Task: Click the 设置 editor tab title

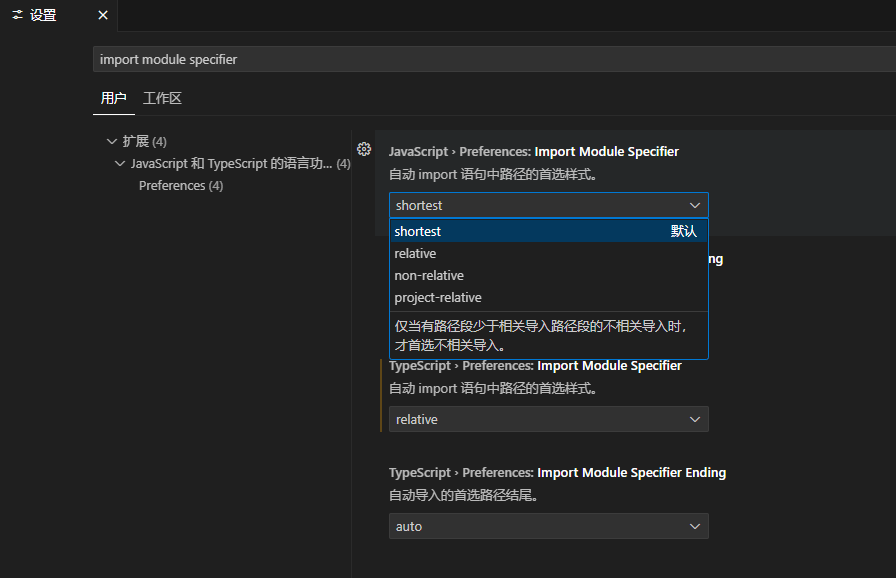Action: pos(43,15)
